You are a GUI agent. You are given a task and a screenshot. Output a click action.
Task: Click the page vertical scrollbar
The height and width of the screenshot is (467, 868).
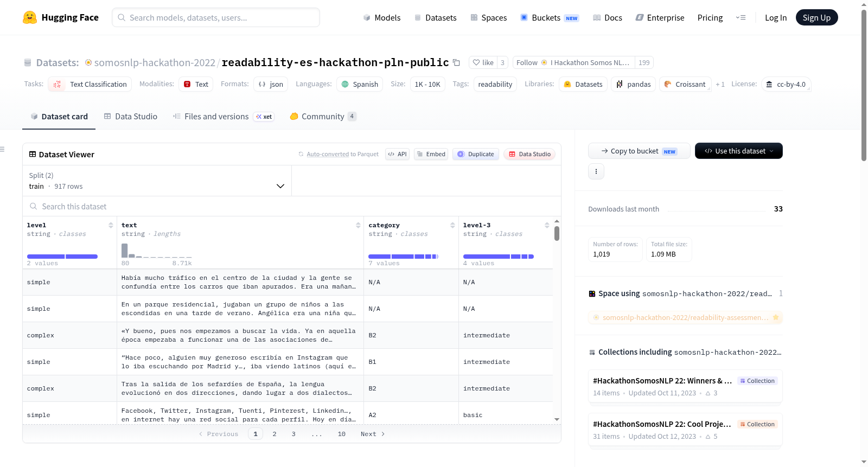[864, 84]
